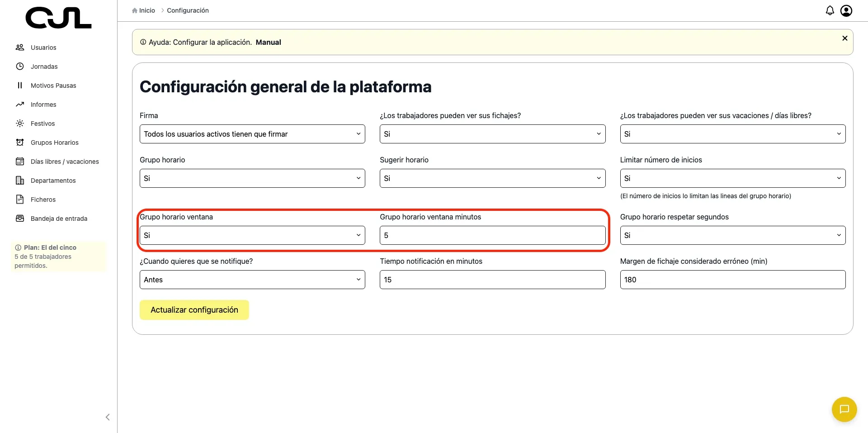Click the Festivos sun icon
868x433 pixels.
20,123
